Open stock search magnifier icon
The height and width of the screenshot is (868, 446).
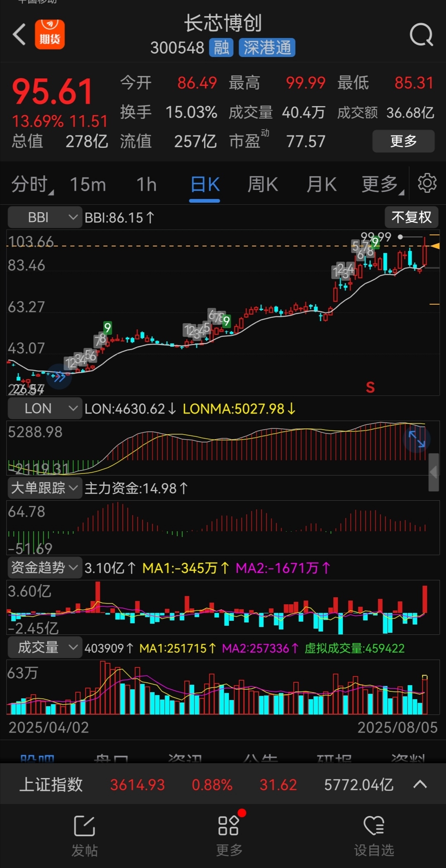pyautogui.click(x=421, y=35)
